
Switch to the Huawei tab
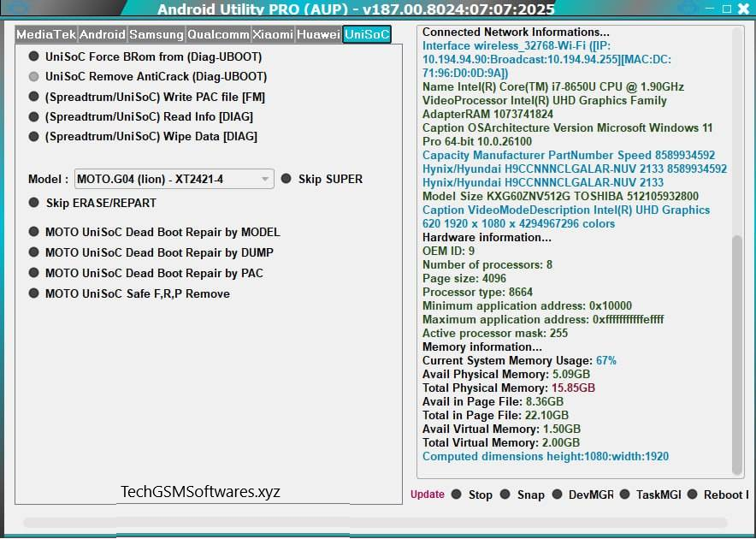point(318,35)
